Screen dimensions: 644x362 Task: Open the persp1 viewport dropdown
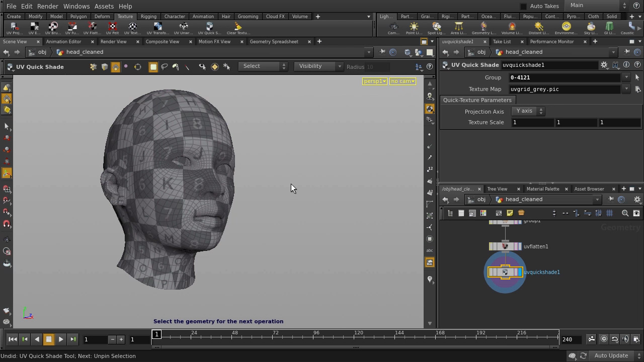(x=374, y=81)
